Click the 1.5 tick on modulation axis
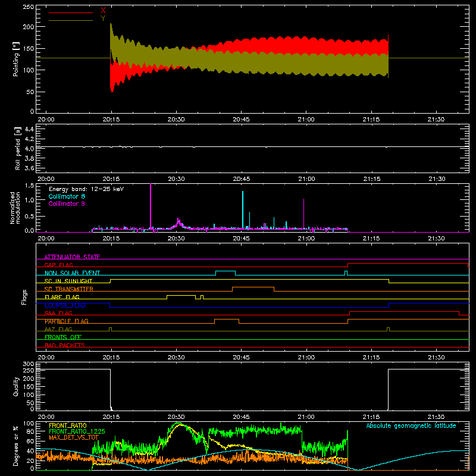The height and width of the screenshot is (476, 476). click(29, 185)
